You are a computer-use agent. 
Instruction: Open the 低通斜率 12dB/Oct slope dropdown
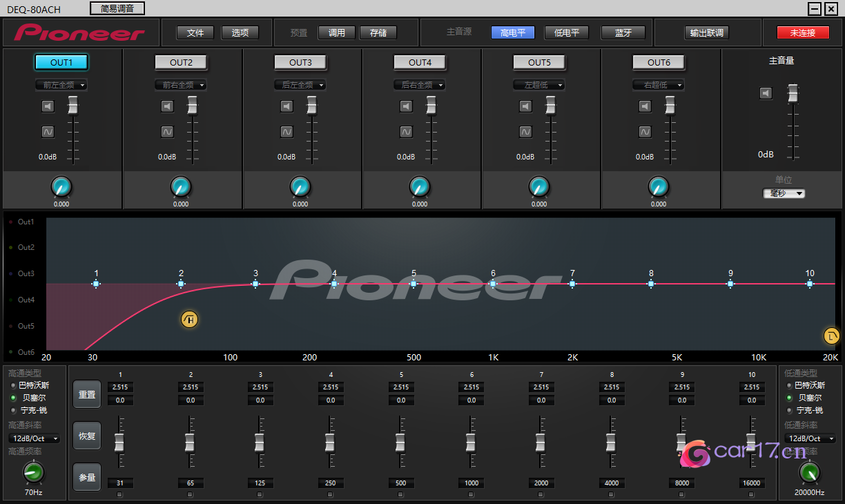[810, 438]
